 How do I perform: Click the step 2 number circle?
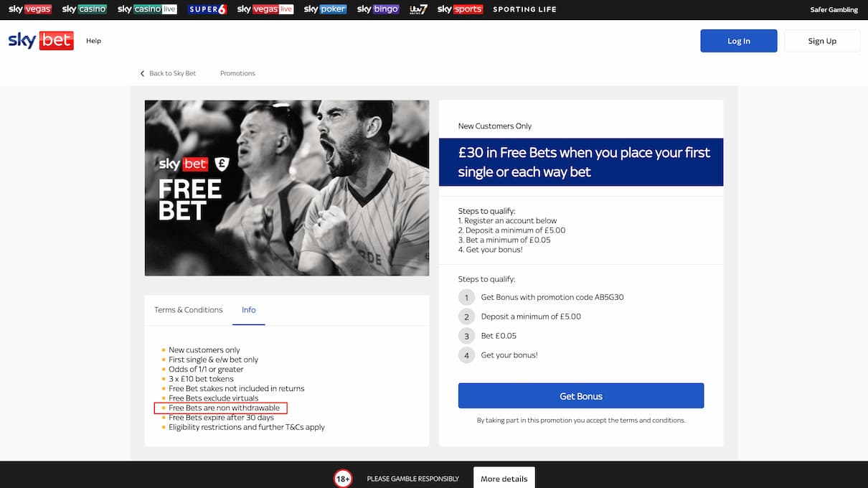tap(466, 316)
